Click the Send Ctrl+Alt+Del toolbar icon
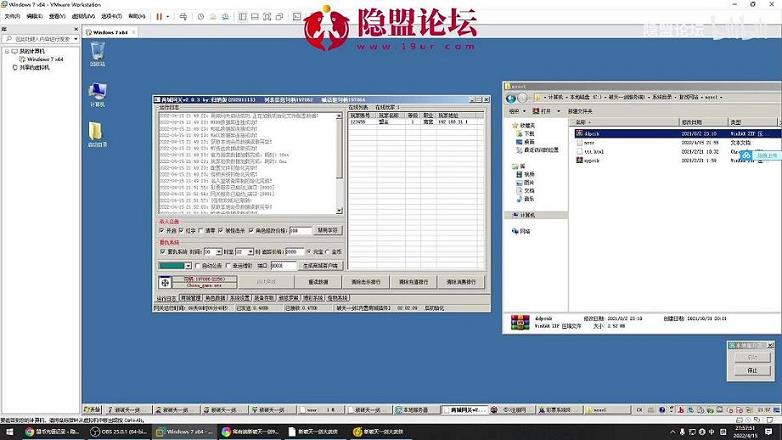Screen dimensions: 782x440 183,16
